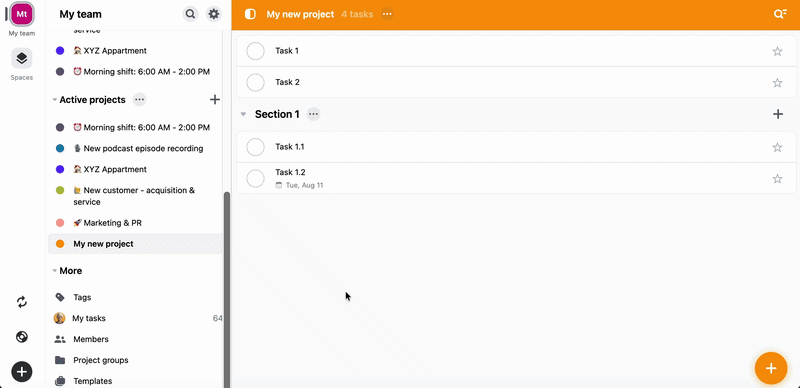The image size is (800, 388).
Task: Click the Section 1 heading
Action: pyautogui.click(x=277, y=114)
